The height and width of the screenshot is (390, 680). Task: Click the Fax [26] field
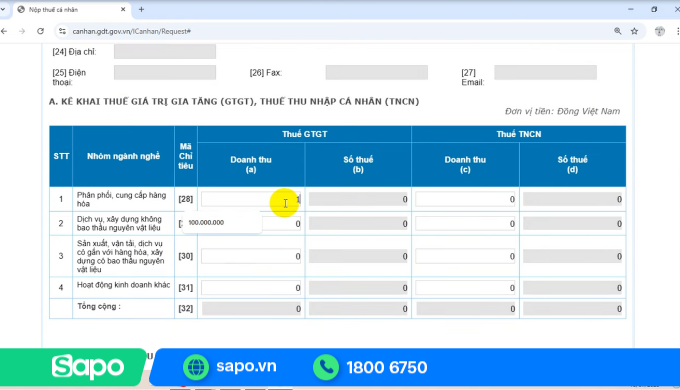point(376,72)
